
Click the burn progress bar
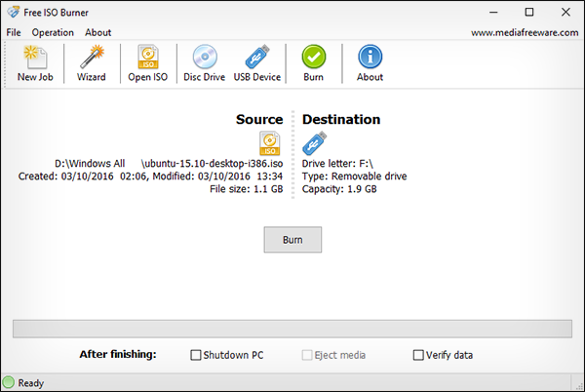click(292, 329)
